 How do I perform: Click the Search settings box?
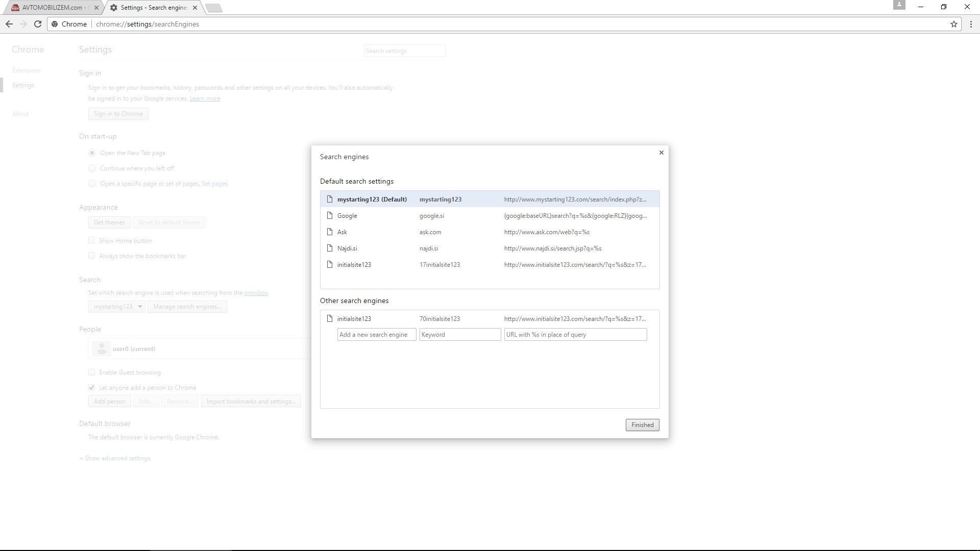404,51
